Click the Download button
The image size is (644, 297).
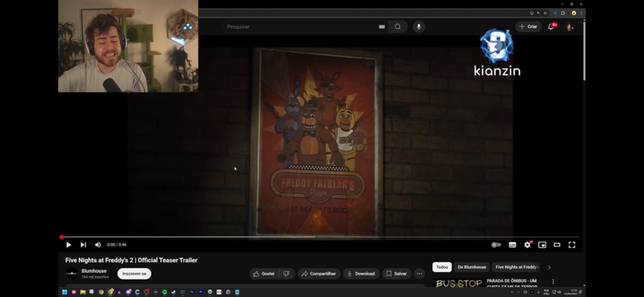point(361,273)
